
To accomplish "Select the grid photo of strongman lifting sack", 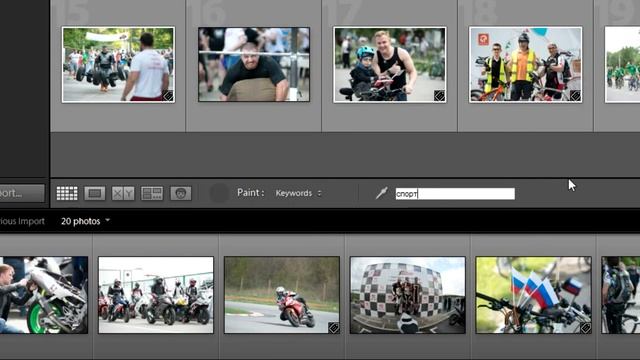I will click(x=254, y=64).
